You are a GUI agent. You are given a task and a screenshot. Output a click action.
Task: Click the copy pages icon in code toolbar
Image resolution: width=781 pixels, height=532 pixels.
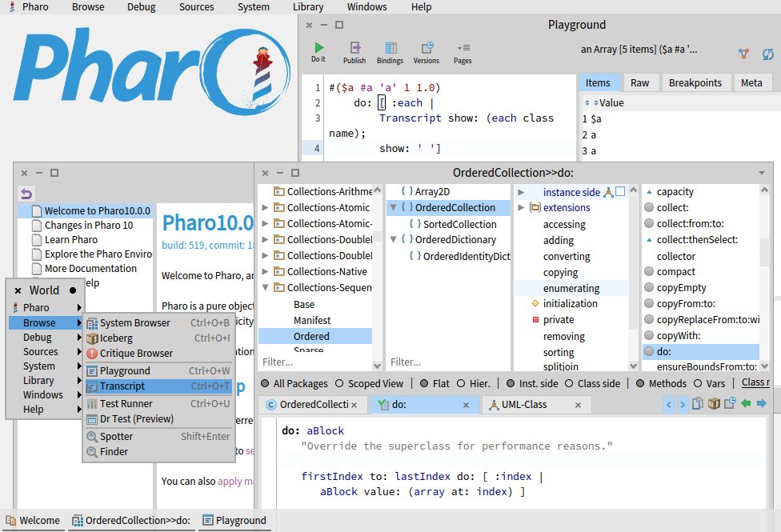[698, 403]
